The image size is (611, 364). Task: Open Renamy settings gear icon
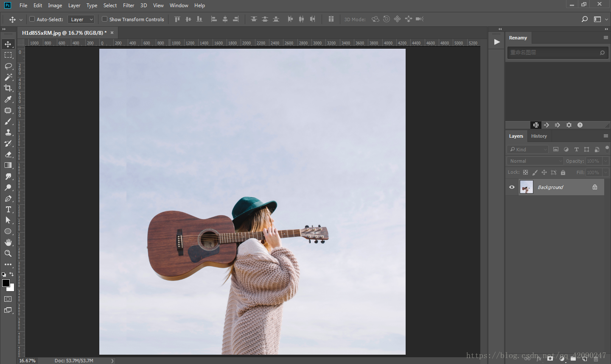click(x=569, y=125)
